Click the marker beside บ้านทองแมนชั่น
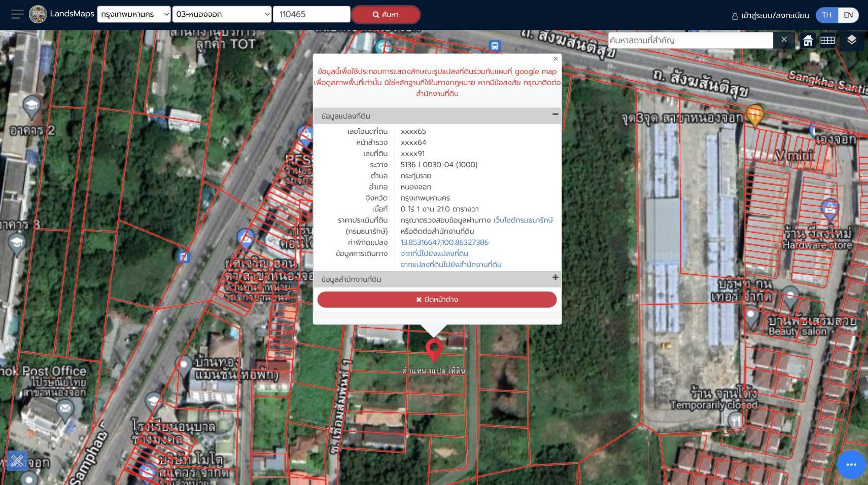Viewport: 868px width, 485px height. (x=184, y=365)
